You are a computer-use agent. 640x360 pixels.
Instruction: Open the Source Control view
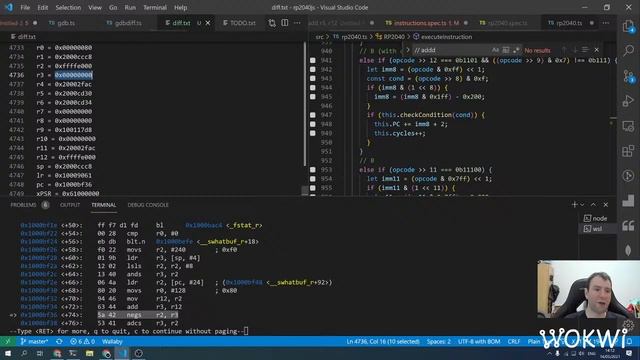(x=629, y=76)
